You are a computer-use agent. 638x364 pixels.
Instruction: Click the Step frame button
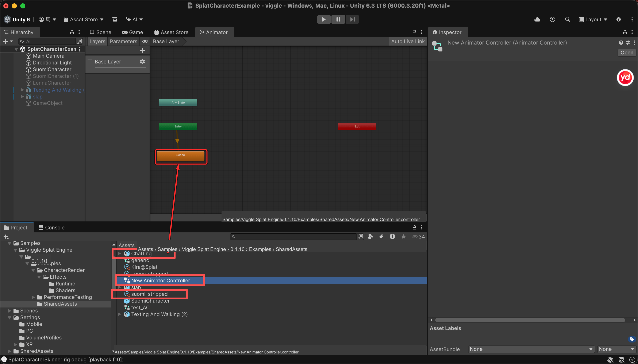[352, 19]
